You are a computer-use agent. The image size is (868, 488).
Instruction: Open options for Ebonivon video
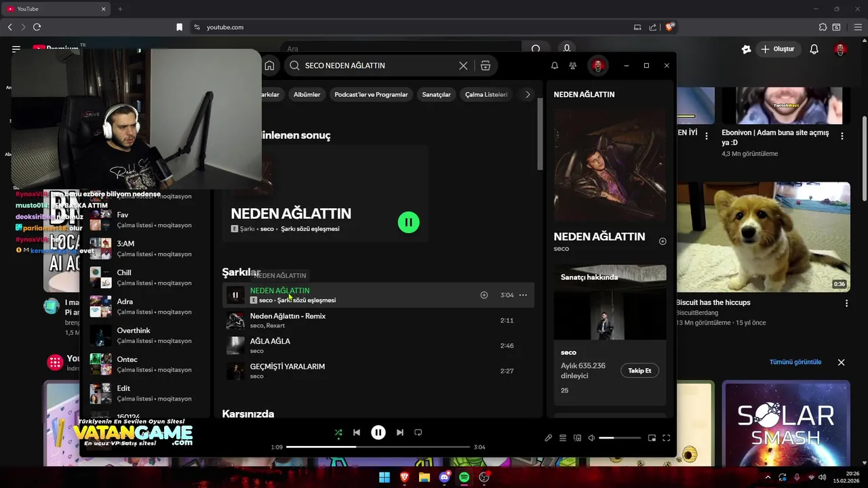(x=842, y=136)
